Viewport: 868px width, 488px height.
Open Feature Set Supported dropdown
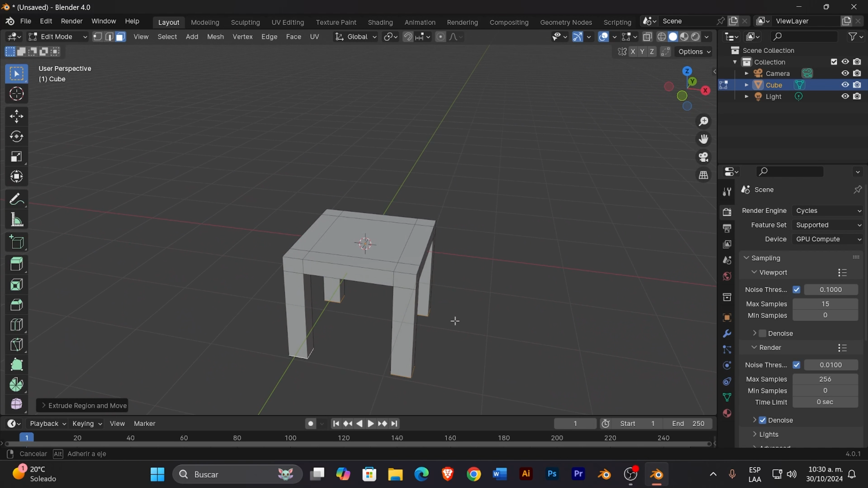pyautogui.click(x=828, y=225)
